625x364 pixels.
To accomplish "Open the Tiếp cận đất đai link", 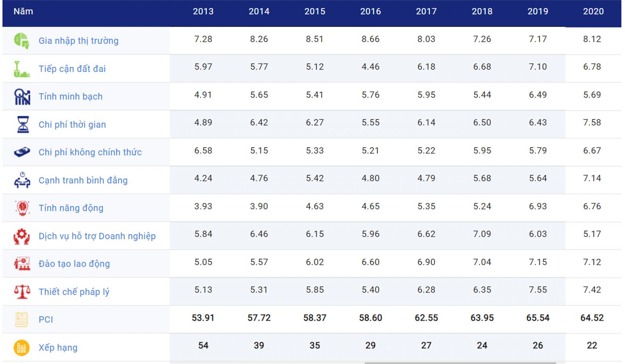I will 72,69.
